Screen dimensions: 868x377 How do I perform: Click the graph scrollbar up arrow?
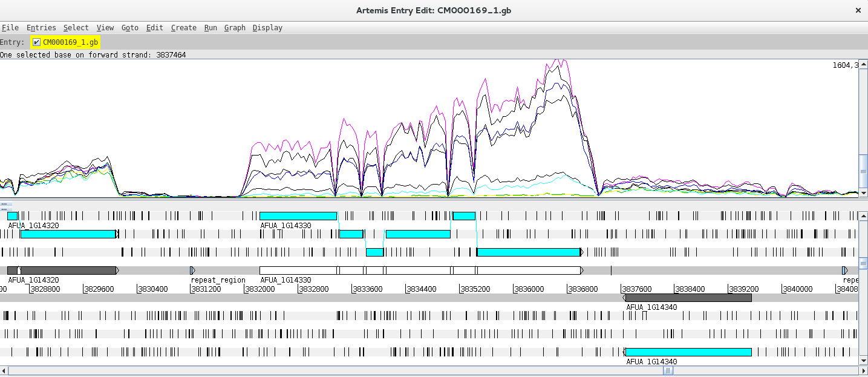863,64
